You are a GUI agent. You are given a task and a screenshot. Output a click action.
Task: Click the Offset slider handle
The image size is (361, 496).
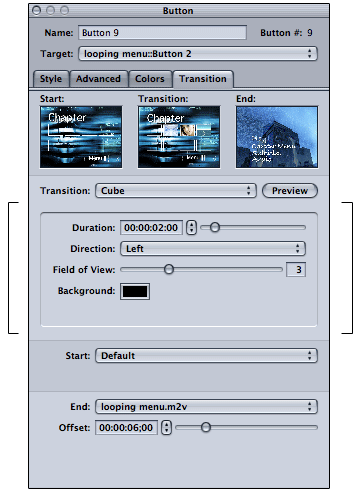(x=206, y=427)
